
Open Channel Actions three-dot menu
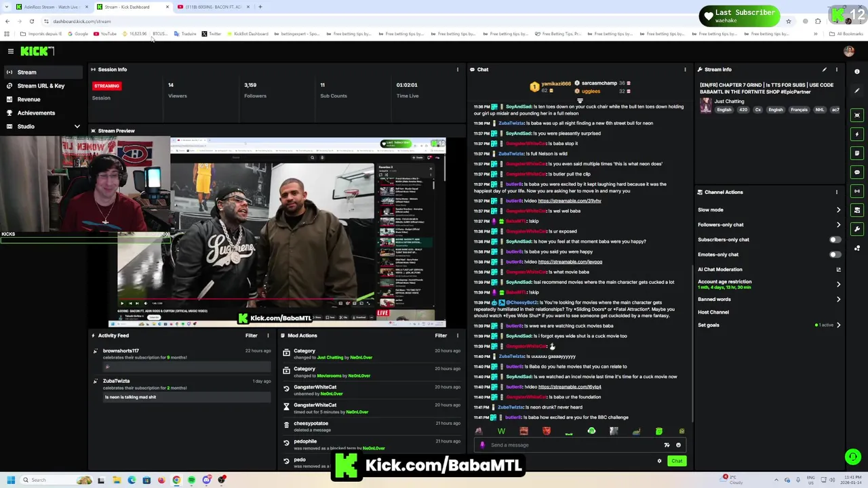coord(836,192)
